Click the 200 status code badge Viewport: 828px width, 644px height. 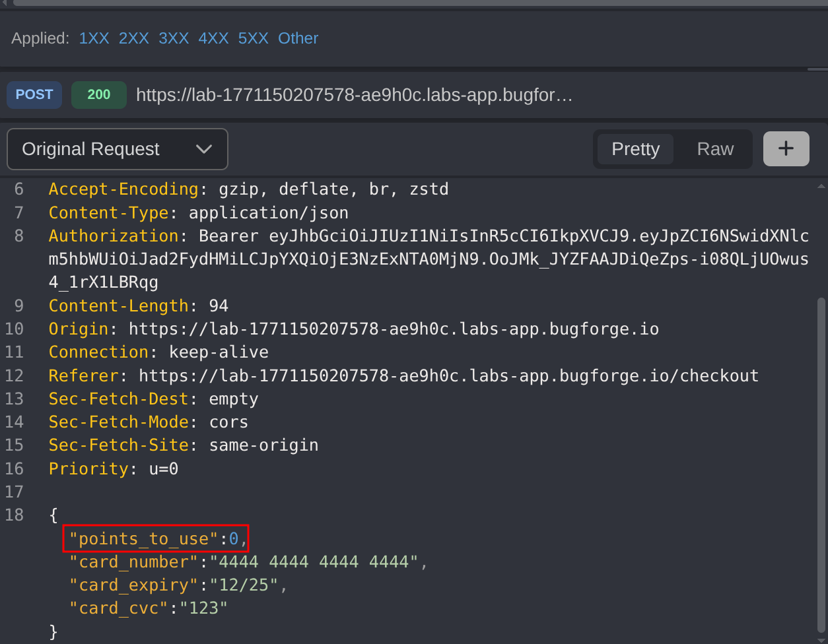(98, 95)
